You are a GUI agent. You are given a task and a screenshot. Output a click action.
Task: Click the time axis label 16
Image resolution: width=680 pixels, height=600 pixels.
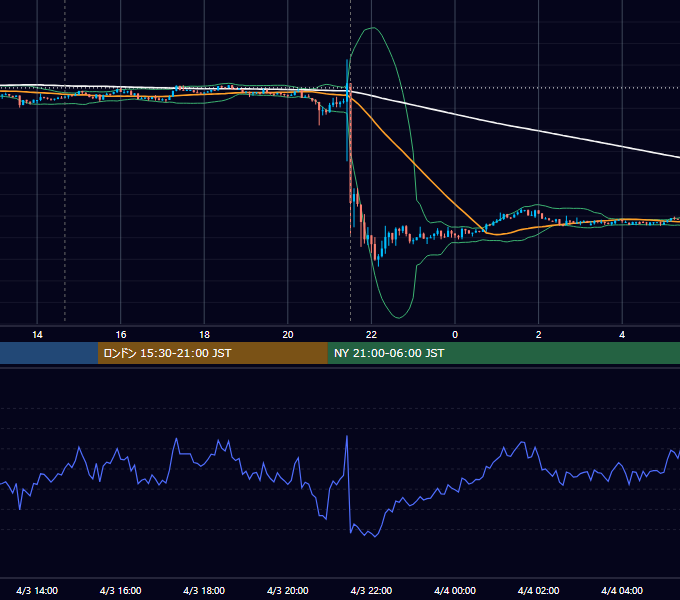(x=121, y=335)
